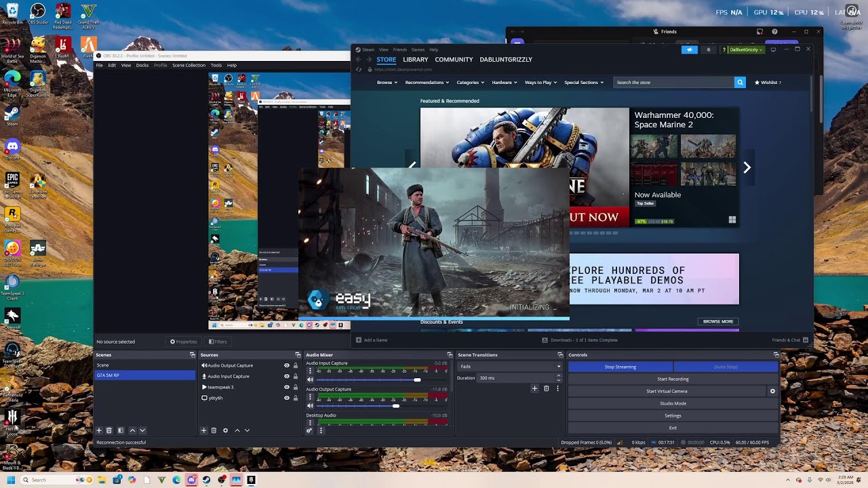Viewport: 868px width, 488px height.
Task: Add a new scene in OBS Scenes panel
Action: (x=99, y=430)
